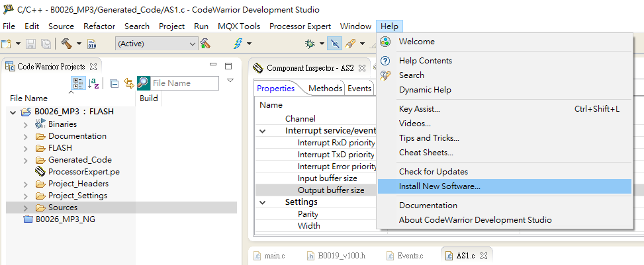
Task: Click the Collapse All icon in Projects panel
Action: 114,83
